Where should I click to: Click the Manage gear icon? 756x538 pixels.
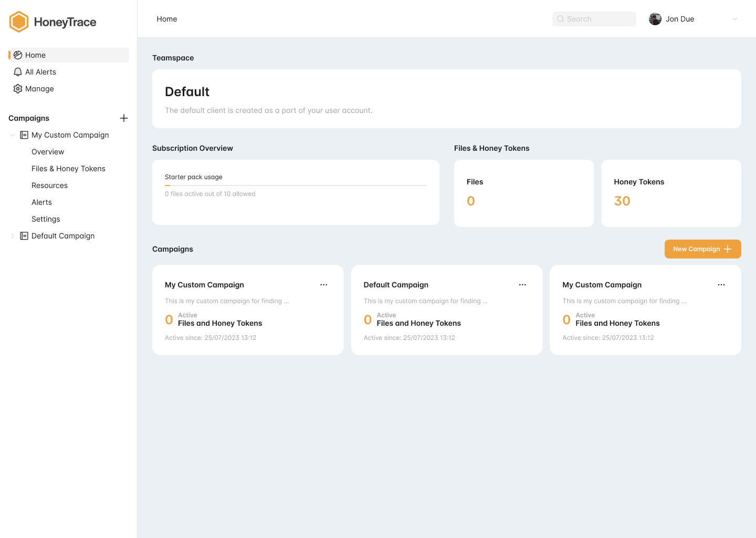click(18, 89)
